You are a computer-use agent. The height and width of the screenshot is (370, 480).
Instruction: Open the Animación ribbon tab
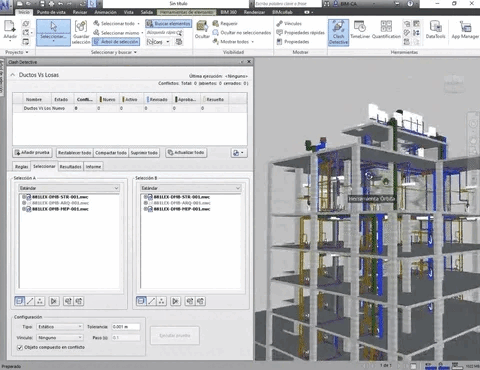click(x=105, y=12)
